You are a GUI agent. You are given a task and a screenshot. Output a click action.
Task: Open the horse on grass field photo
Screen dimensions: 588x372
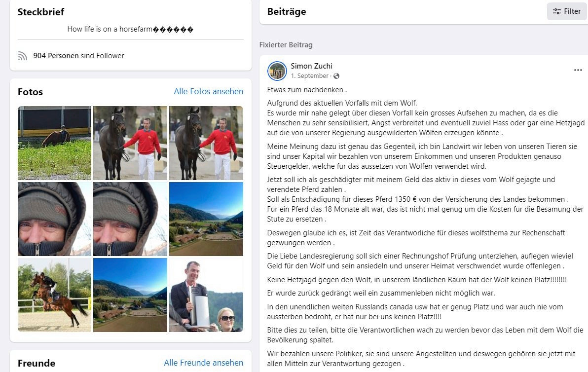pos(54,143)
